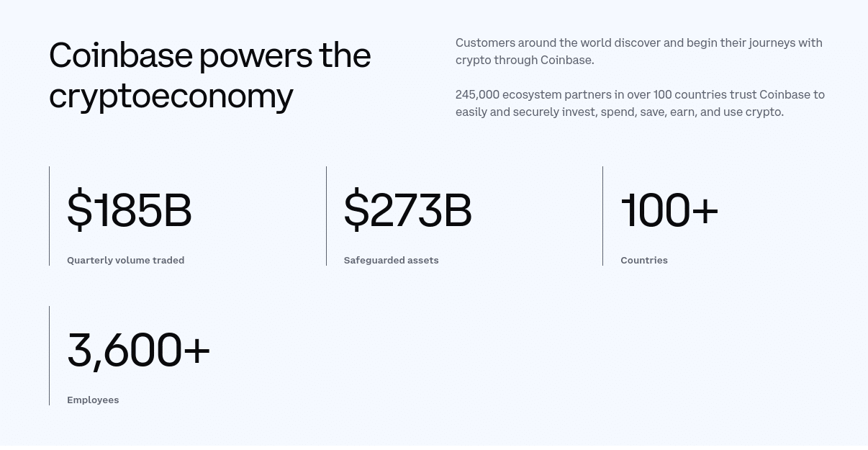Click the divider line beside $185B
The height and width of the screenshot is (450, 868).
click(x=50, y=216)
